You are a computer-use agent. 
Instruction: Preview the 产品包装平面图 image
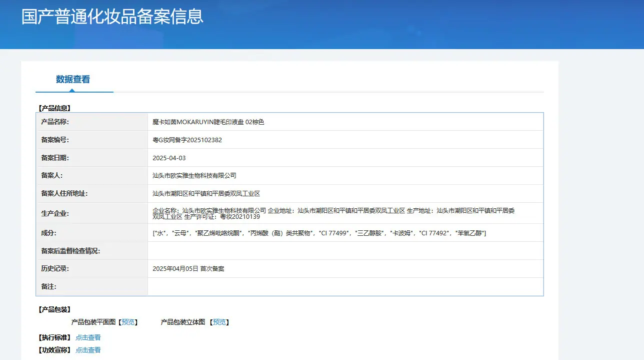click(x=128, y=322)
